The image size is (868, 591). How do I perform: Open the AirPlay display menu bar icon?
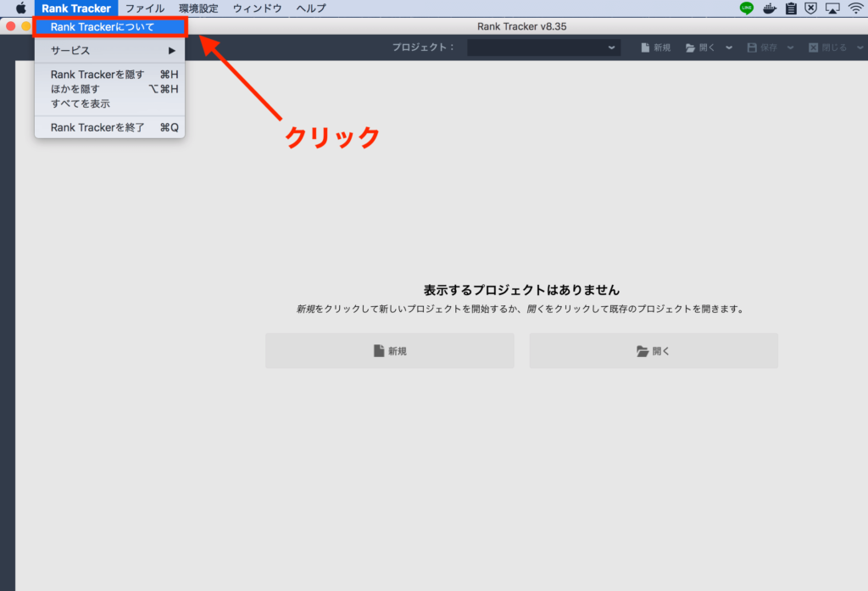tap(832, 8)
